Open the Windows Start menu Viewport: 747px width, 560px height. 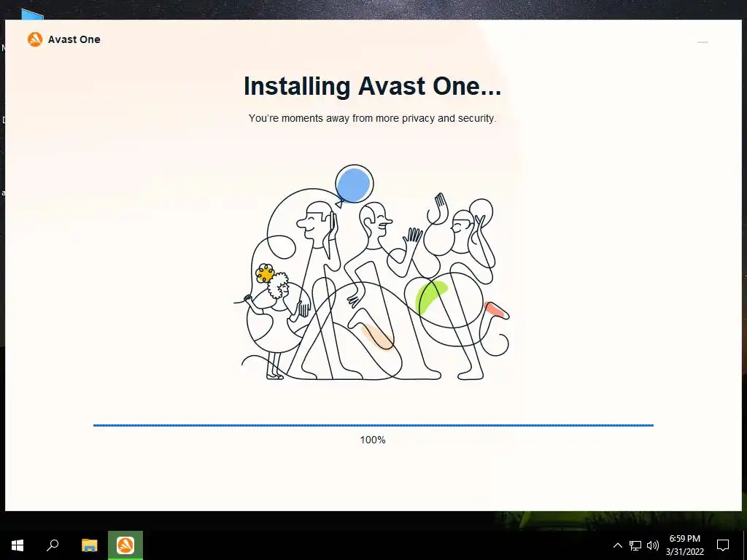coord(18,545)
